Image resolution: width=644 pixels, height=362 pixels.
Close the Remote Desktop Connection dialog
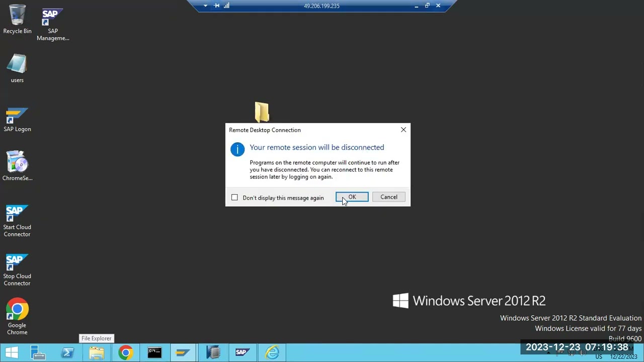pos(404,130)
